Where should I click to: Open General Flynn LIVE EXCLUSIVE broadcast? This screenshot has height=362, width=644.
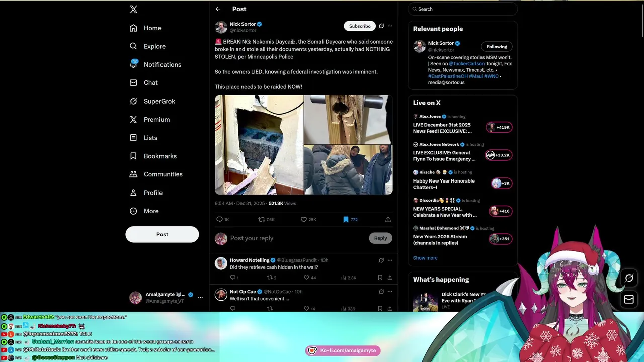[x=462, y=152]
